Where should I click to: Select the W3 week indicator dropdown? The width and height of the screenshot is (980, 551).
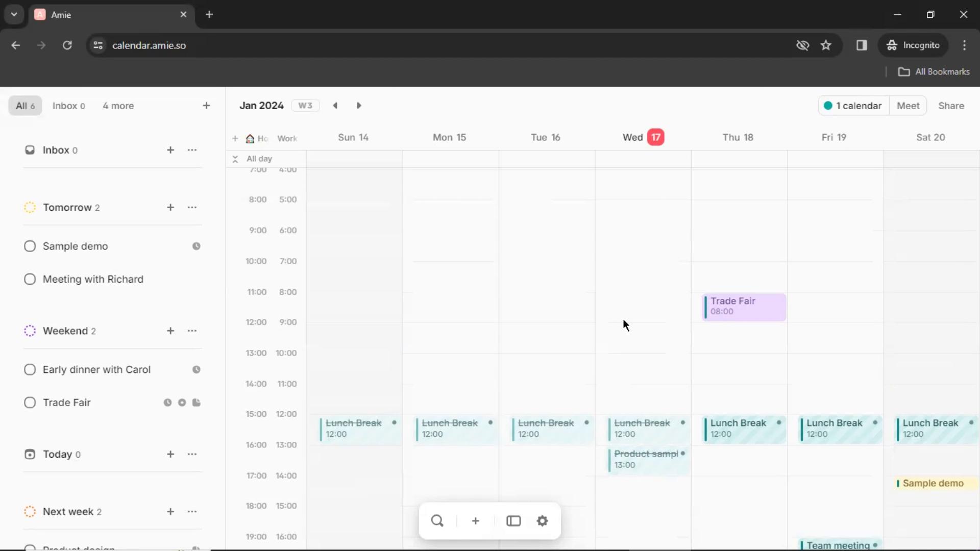[x=304, y=106]
